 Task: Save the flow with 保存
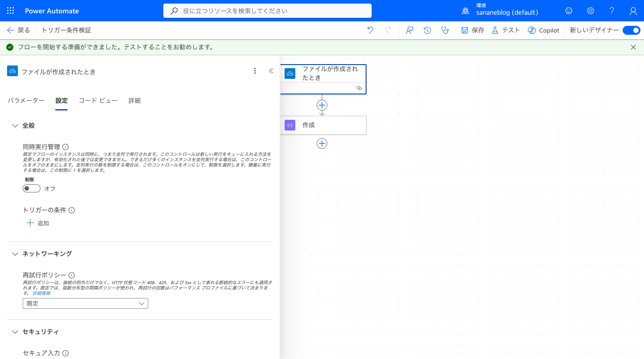pyautogui.click(x=473, y=30)
